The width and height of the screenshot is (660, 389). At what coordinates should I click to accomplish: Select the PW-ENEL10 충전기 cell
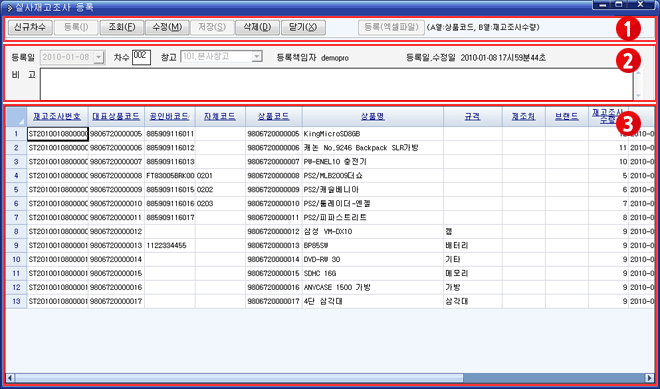click(x=373, y=162)
